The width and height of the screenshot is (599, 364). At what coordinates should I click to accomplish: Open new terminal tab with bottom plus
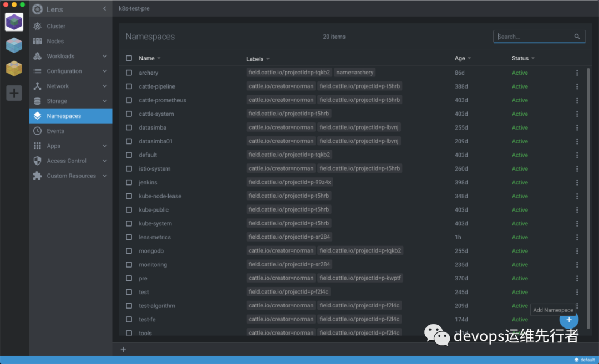[123, 350]
